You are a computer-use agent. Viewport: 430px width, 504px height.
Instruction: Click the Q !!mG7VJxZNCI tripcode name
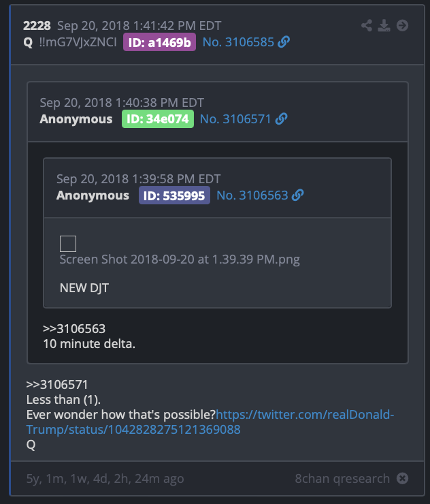pos(70,42)
